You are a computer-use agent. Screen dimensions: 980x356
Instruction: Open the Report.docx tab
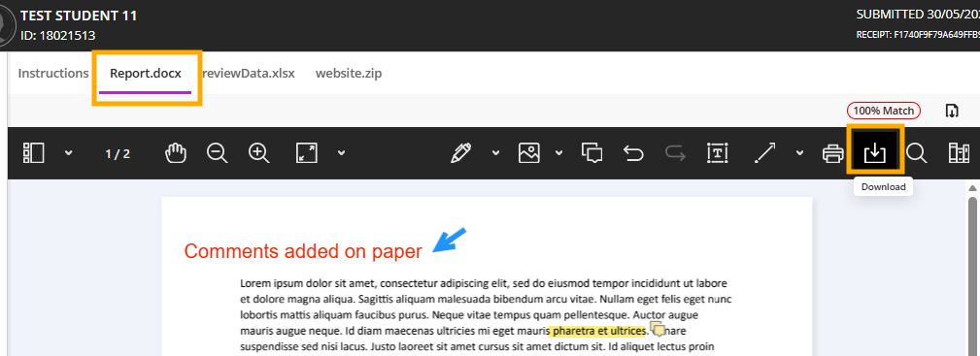click(x=146, y=73)
